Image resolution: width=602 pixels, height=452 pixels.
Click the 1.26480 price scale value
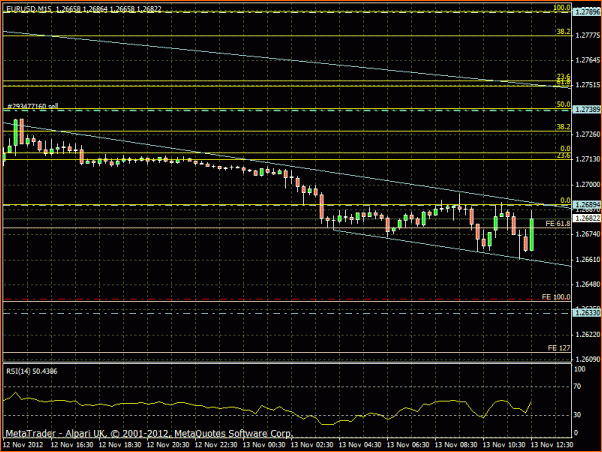point(587,284)
